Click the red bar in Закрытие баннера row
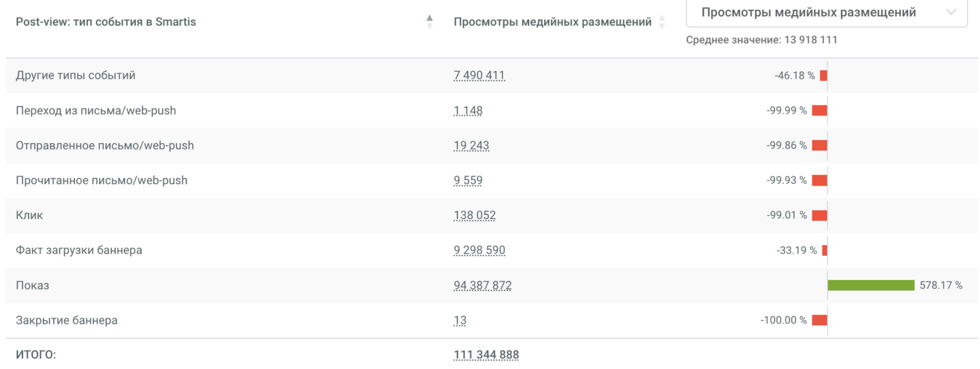Image resolution: width=980 pixels, height=369 pixels. [819, 320]
